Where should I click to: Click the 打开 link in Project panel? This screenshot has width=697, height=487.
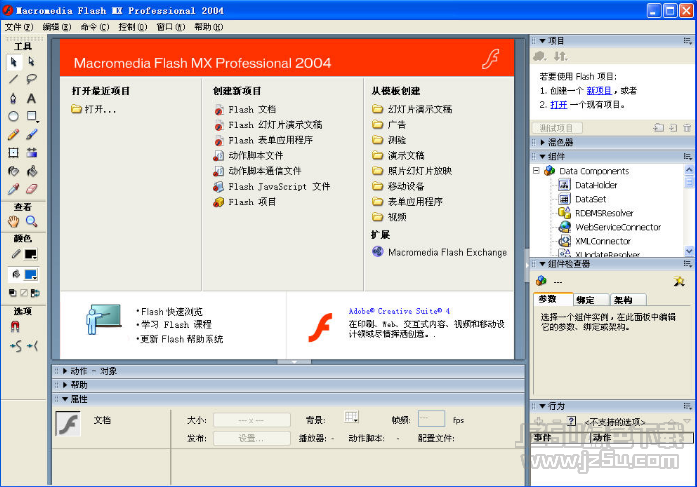(559, 105)
